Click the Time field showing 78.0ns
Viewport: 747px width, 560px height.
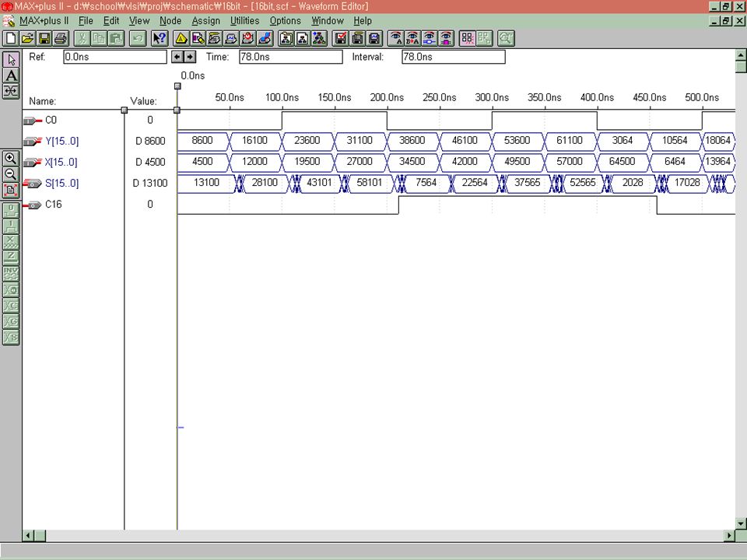click(290, 57)
